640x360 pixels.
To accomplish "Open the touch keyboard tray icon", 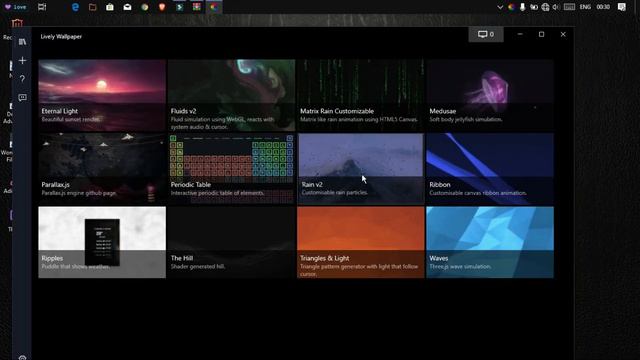I will click(569, 7).
